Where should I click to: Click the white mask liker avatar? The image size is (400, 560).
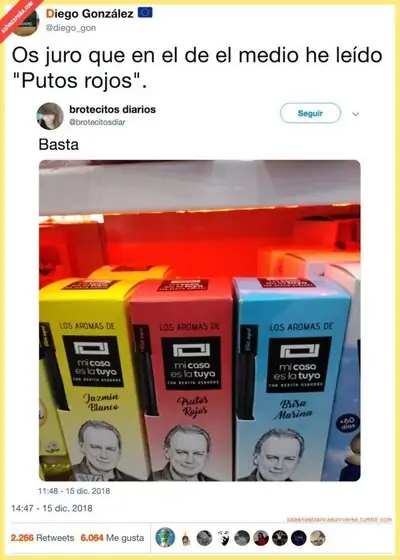tap(224, 538)
